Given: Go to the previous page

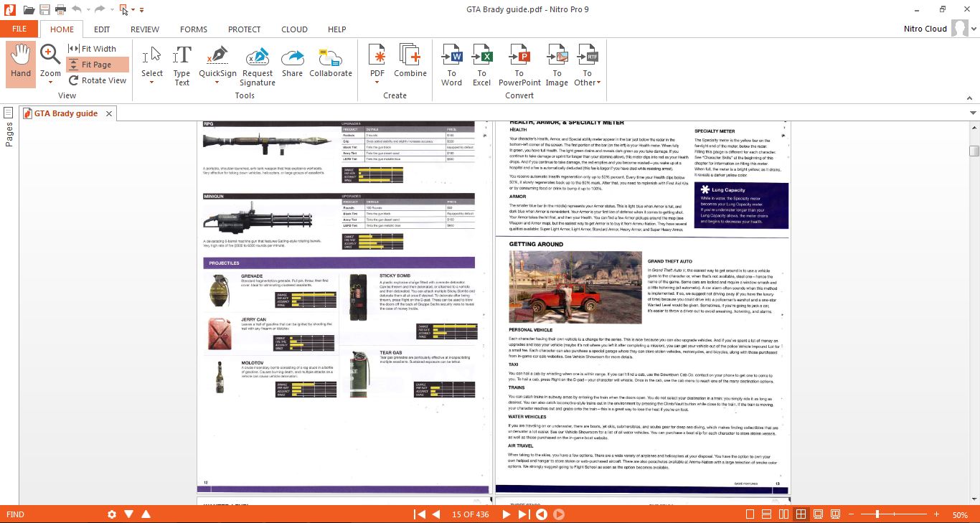Looking at the screenshot, I should click(x=435, y=514).
